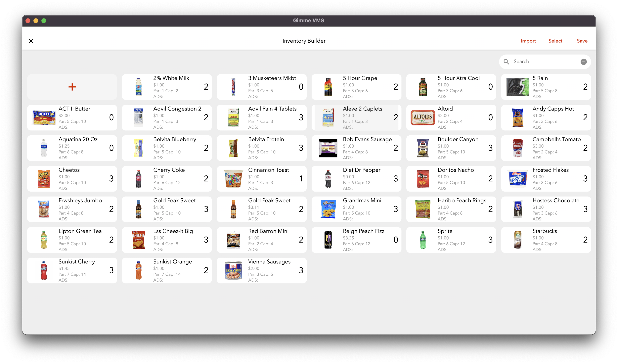Viewport: 618px width, 364px height.
Task: Click the Inventory Builder title text
Action: point(304,41)
